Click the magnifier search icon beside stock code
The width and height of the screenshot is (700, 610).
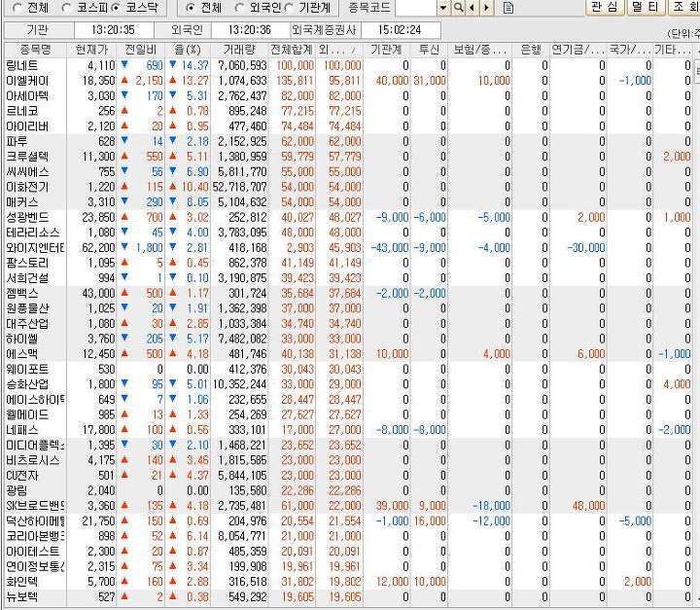point(458,8)
